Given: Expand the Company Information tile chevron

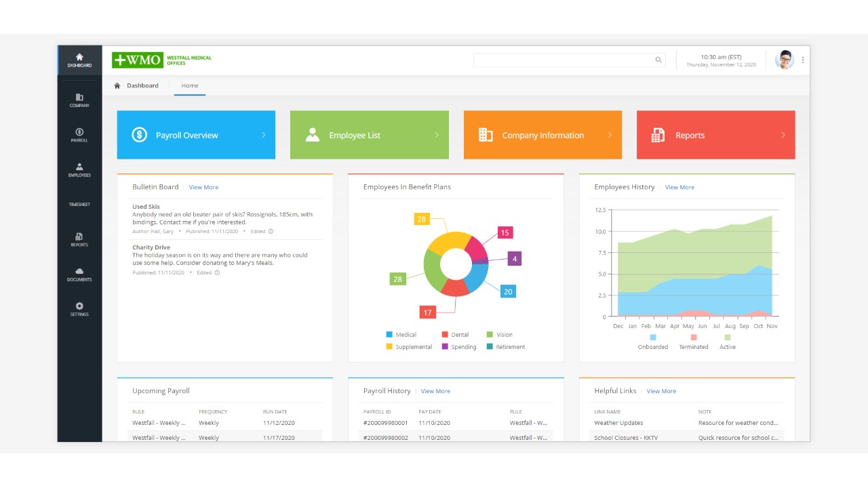Looking at the screenshot, I should [x=610, y=135].
